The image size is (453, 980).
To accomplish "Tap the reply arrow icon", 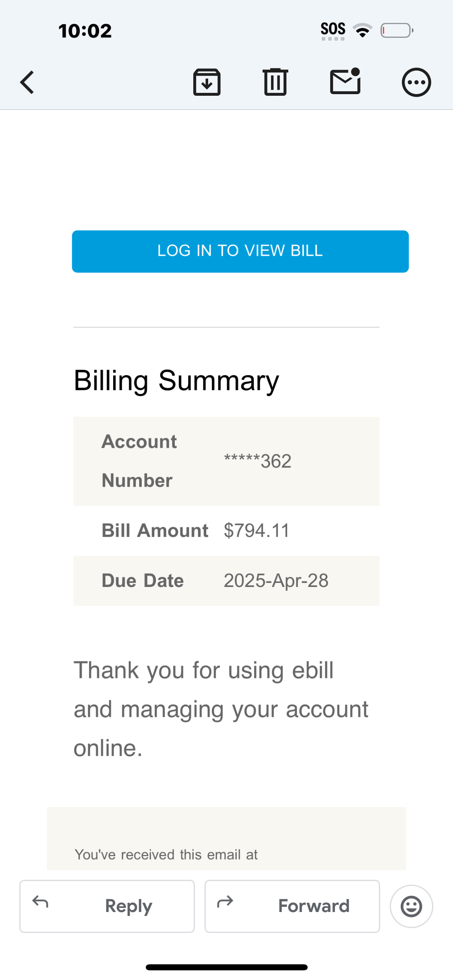I will tap(40, 902).
